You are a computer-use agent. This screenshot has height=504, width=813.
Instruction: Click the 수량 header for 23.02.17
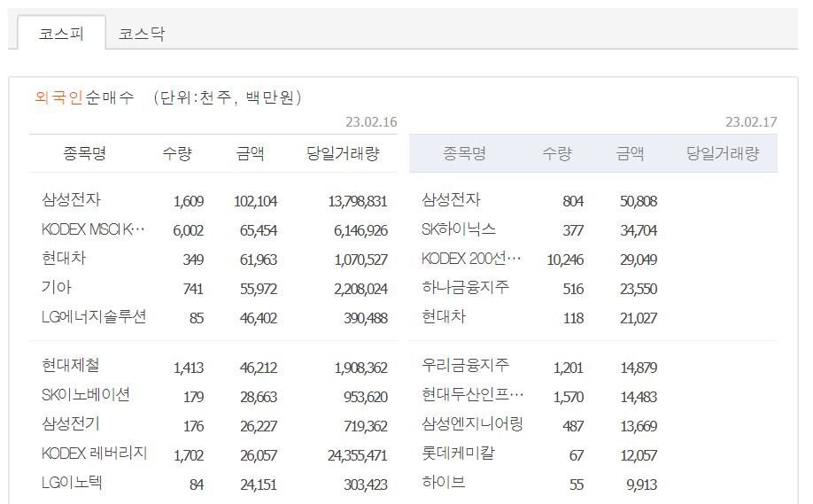point(557,153)
